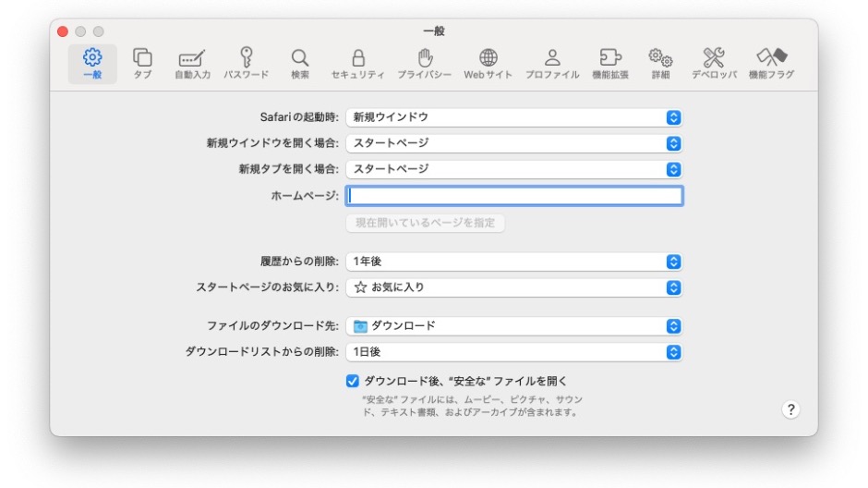
Task: Open the ファイルのダウンロード先 dropdown
Action: (513, 326)
